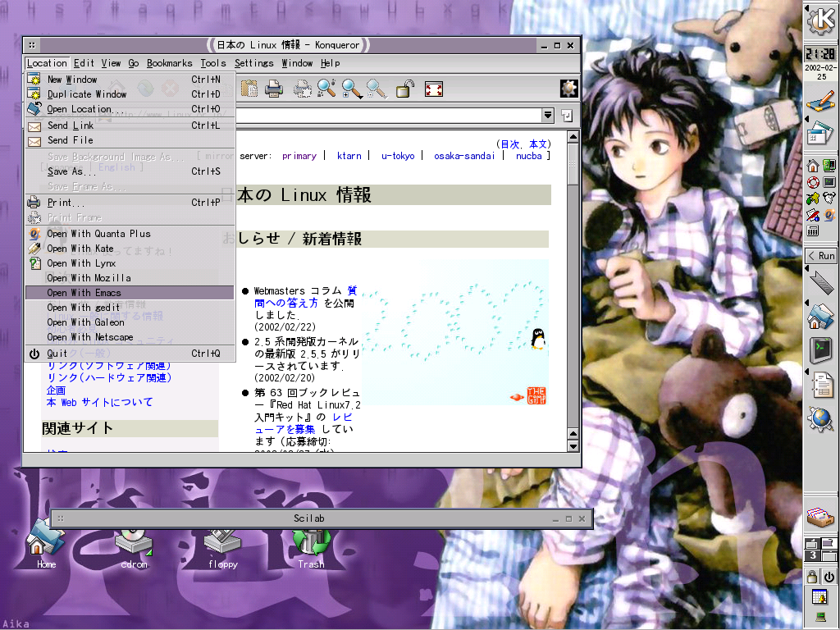Screen dimensions: 840x630
Task: Select Open With Quanta Plus
Action: pyautogui.click(x=130, y=234)
